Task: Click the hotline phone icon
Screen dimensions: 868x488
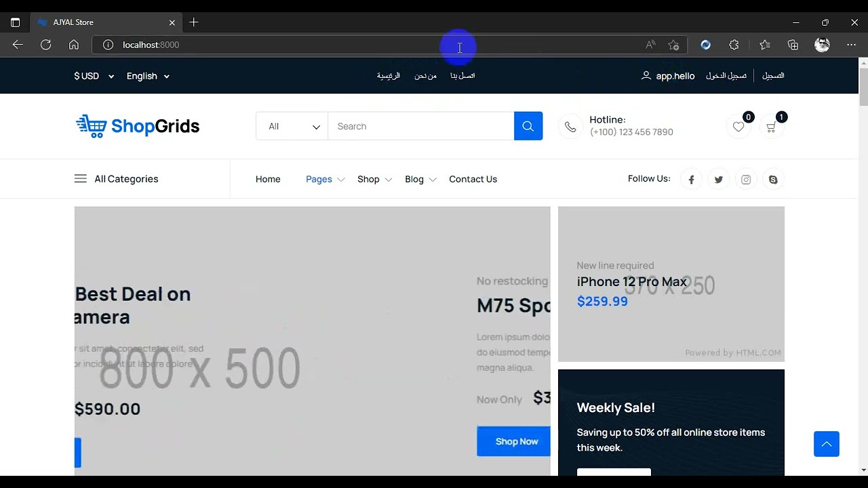Action: (570, 127)
